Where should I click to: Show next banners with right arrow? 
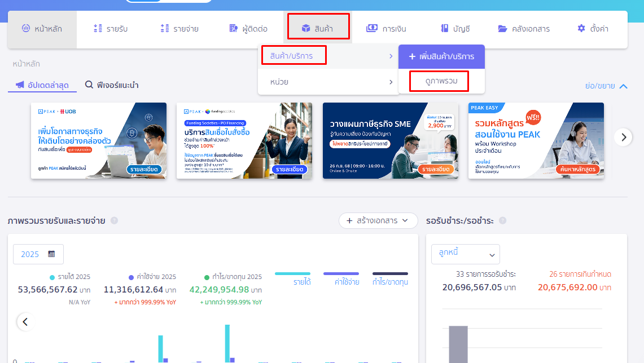click(x=624, y=137)
